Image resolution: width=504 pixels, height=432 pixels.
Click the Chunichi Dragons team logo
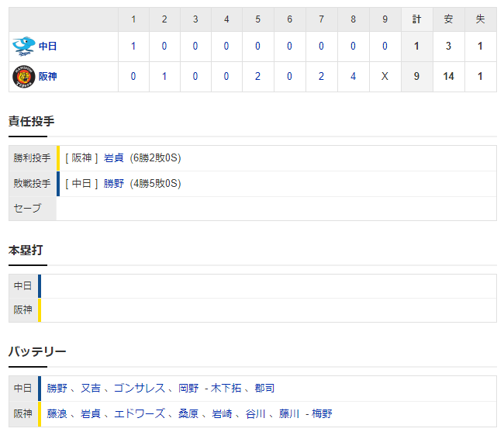click(24, 47)
